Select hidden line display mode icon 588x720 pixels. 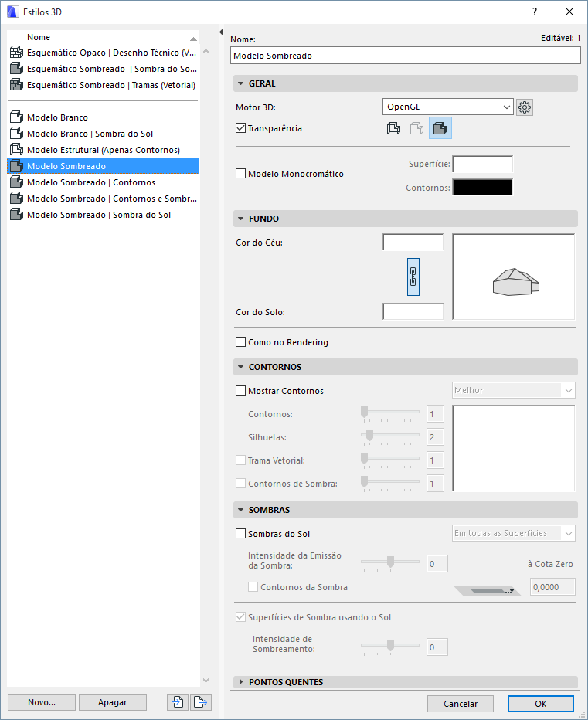pyautogui.click(x=416, y=128)
